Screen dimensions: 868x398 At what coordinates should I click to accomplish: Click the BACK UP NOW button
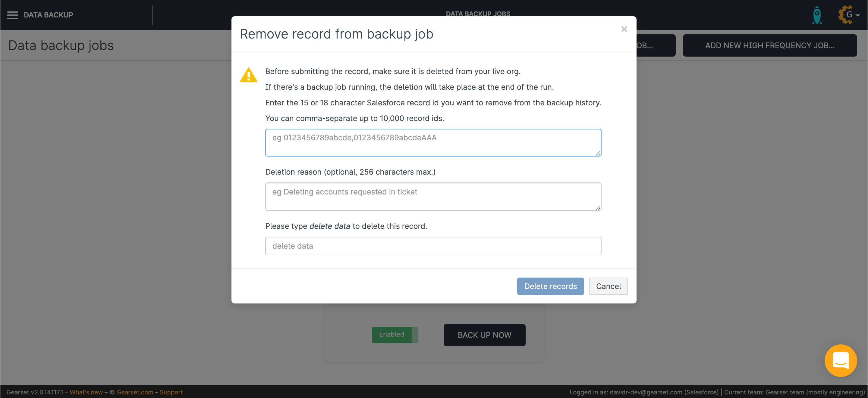pyautogui.click(x=484, y=335)
